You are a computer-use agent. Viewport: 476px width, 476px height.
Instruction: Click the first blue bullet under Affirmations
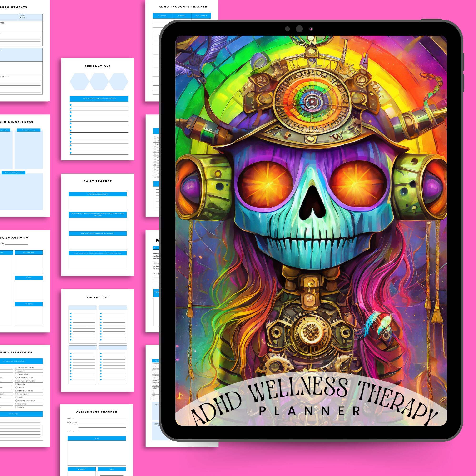coord(71,105)
